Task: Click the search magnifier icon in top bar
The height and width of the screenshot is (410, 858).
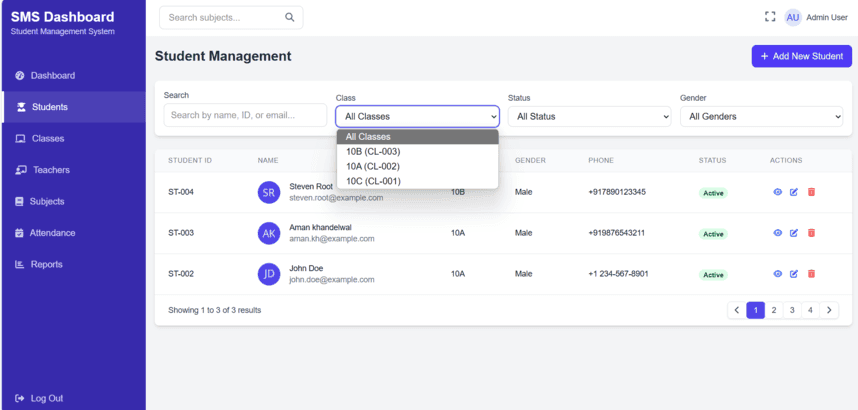Action: [289, 17]
